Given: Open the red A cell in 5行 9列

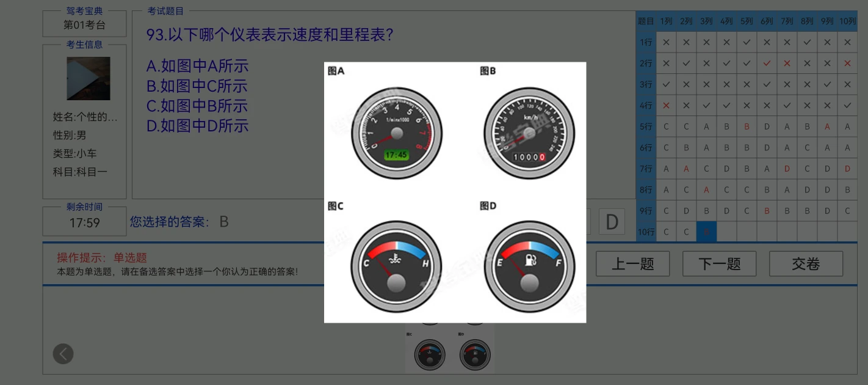Looking at the screenshot, I should pyautogui.click(x=827, y=127).
